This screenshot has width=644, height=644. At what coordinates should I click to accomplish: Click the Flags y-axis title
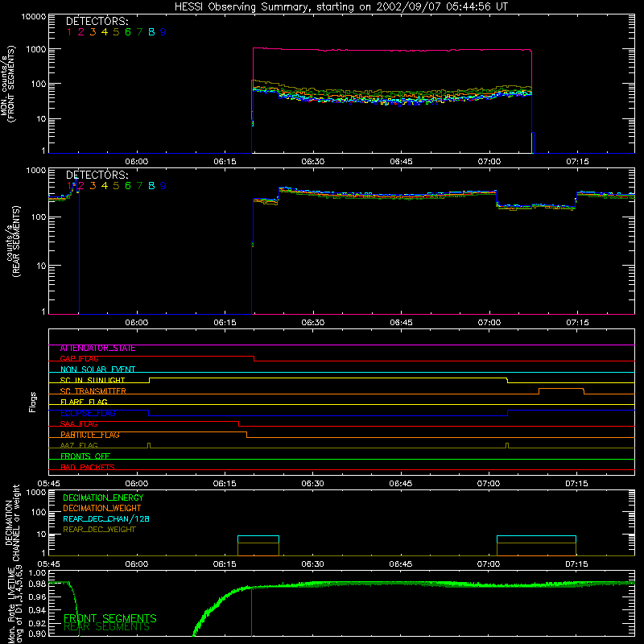click(33, 402)
